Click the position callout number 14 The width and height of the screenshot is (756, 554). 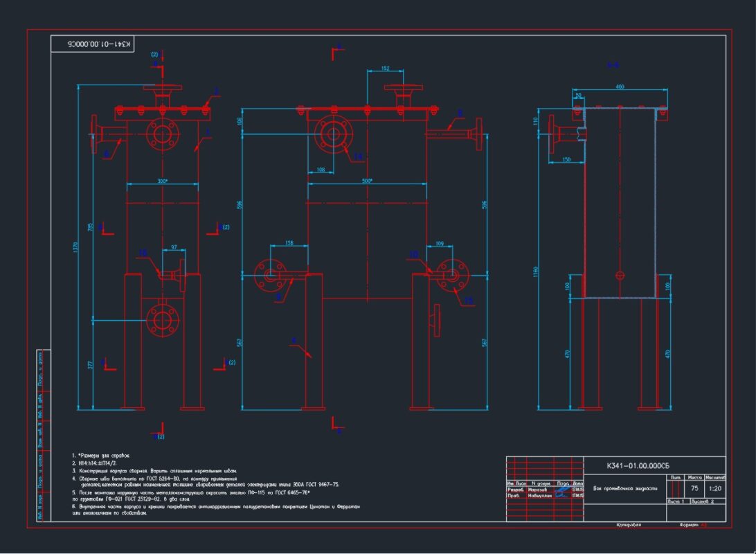359,157
